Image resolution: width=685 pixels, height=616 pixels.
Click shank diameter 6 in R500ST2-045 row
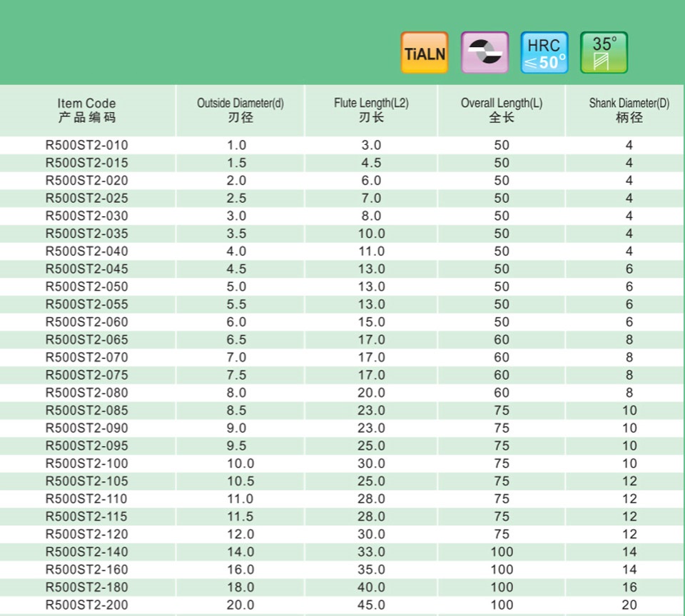pyautogui.click(x=629, y=269)
